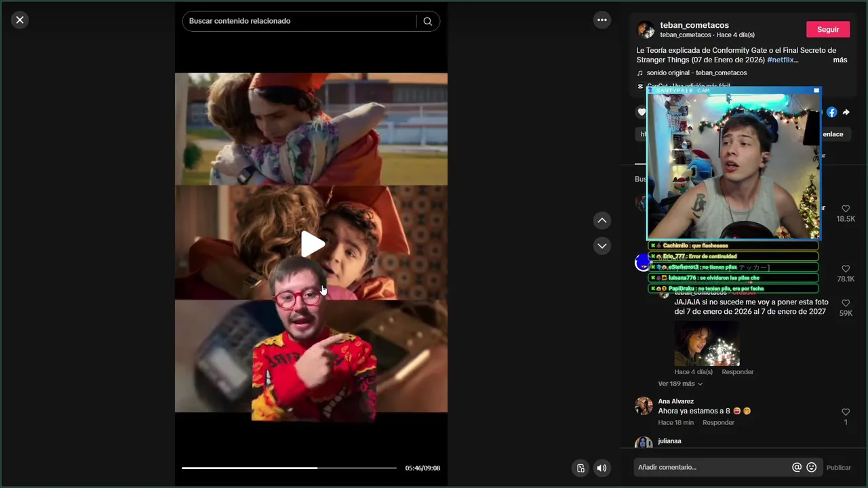This screenshot has height=488, width=868.
Task: Click the comment text 'Ahora ya estamos a 8'
Action: pyautogui.click(x=694, y=411)
